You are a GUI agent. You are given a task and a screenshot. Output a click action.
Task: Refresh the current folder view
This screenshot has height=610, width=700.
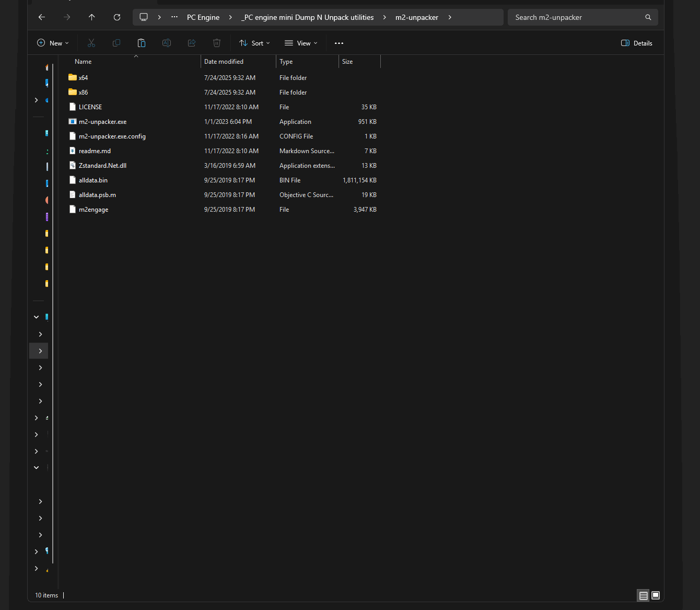pyautogui.click(x=117, y=17)
